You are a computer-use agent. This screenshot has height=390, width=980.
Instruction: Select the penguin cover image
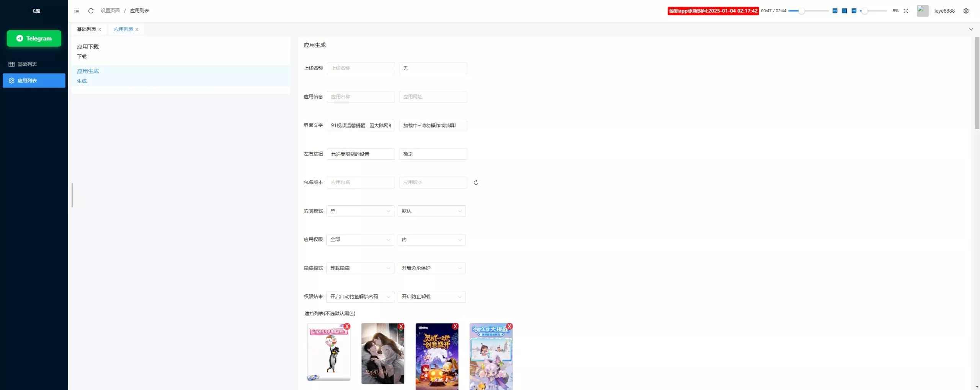coord(328,353)
